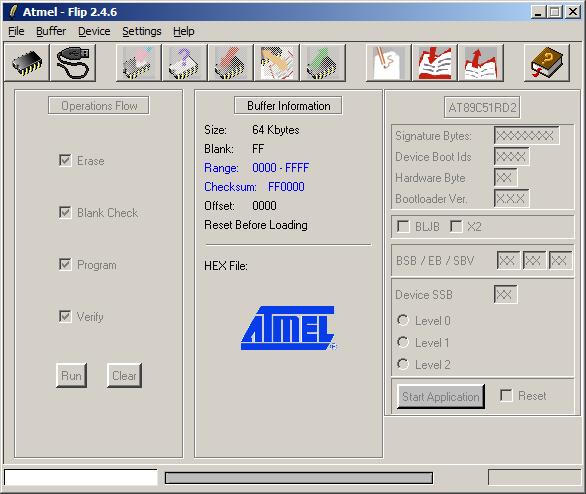
Task: Maximize the Atmel Flip window
Action: [x=555, y=12]
